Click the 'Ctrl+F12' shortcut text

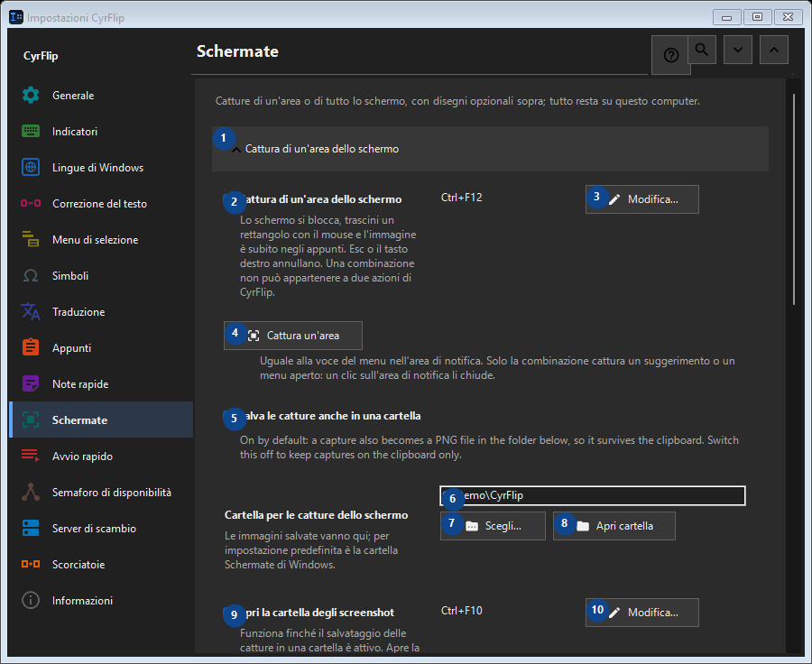[x=461, y=198]
